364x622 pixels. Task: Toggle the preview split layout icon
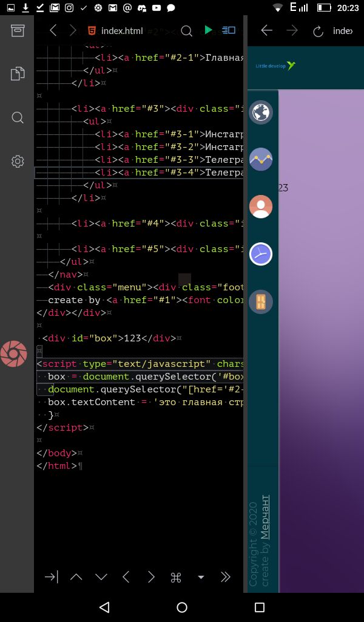(229, 30)
